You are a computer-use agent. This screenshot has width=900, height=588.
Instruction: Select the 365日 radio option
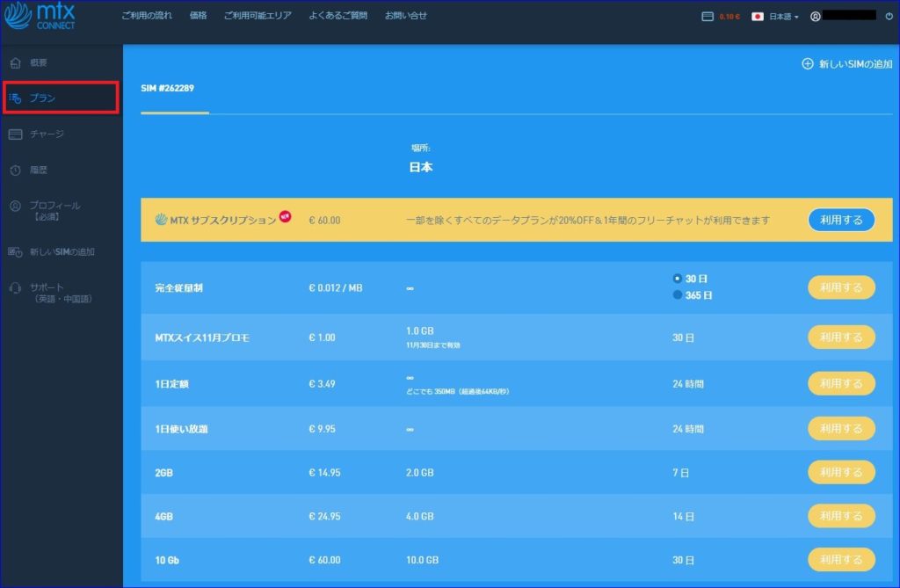click(678, 295)
